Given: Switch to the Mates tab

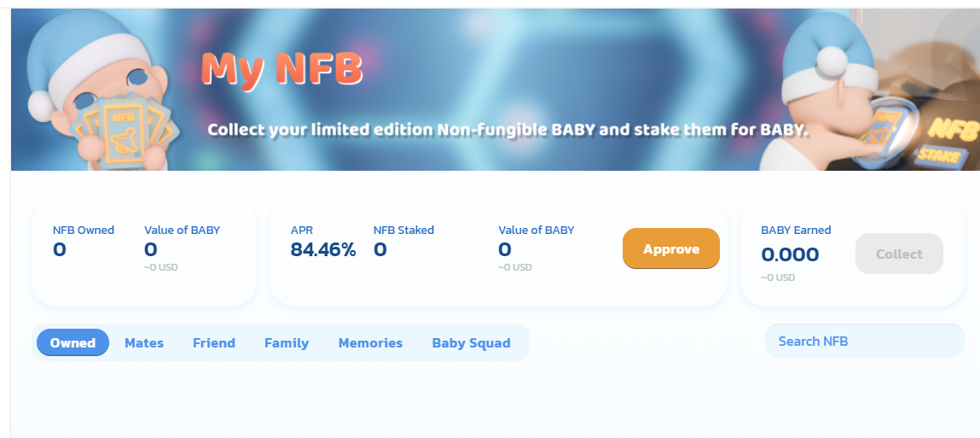Looking at the screenshot, I should (x=144, y=343).
